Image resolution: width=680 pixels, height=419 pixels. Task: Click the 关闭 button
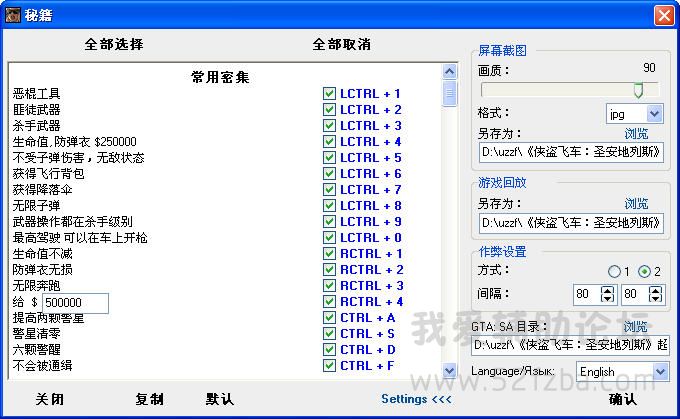50,399
